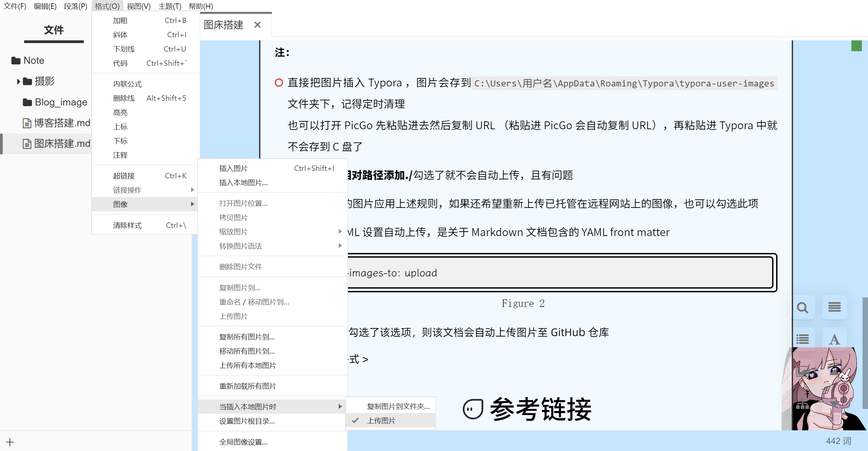
Task: Close the 图床搭建 tab
Action: pos(257,25)
